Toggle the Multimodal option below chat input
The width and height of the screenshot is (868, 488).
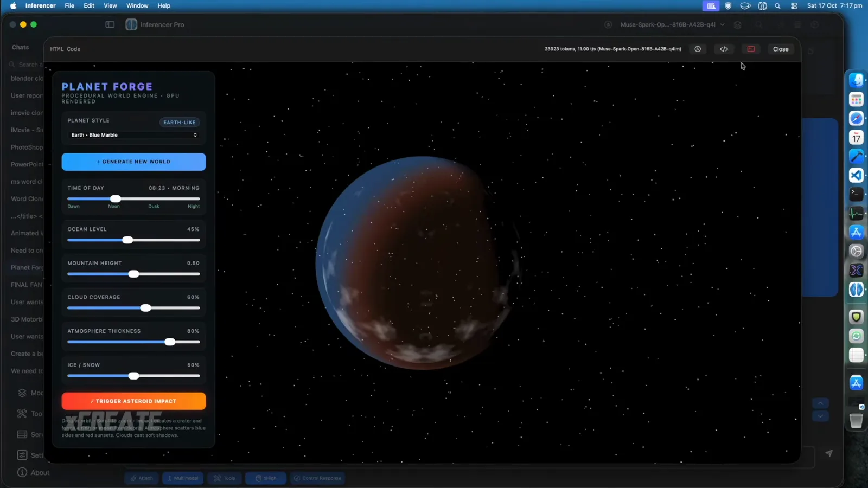[x=183, y=478]
